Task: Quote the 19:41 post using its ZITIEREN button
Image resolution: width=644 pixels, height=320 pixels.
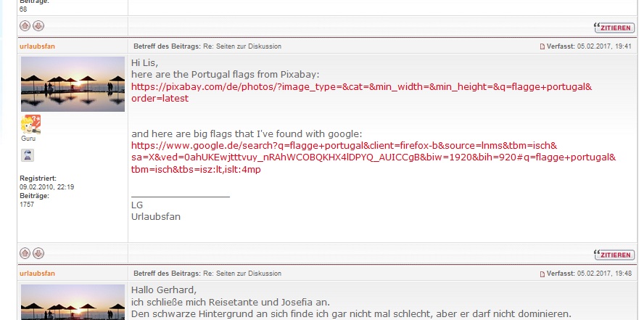Action: point(614,254)
